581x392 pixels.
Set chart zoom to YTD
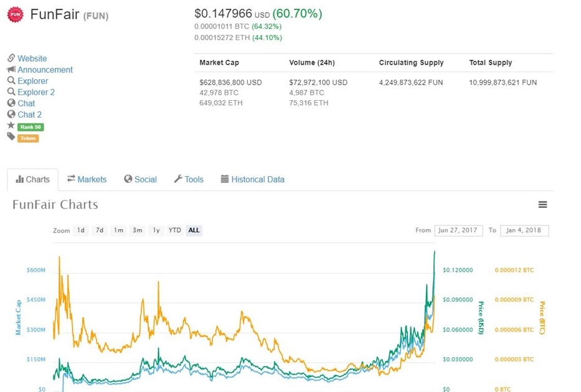click(175, 230)
